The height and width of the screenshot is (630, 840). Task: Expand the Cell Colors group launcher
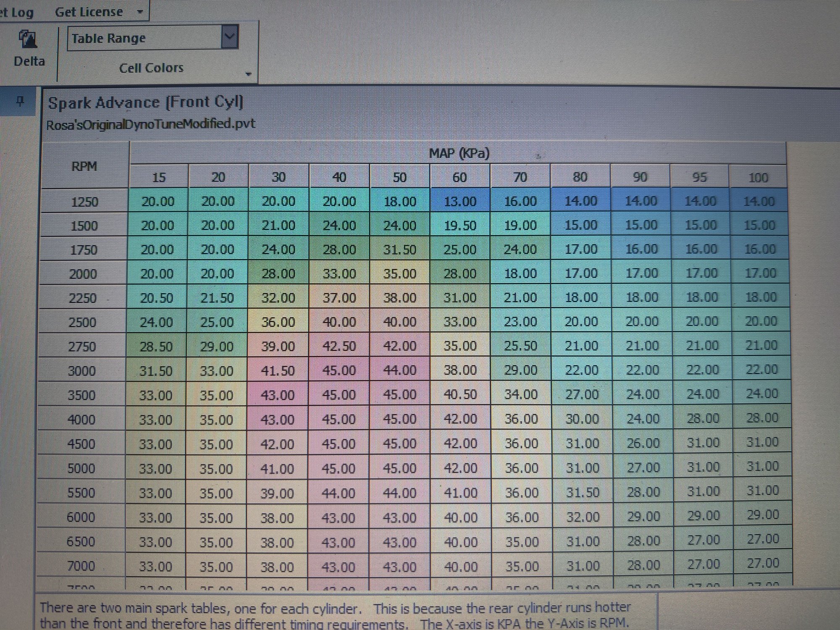click(x=248, y=74)
